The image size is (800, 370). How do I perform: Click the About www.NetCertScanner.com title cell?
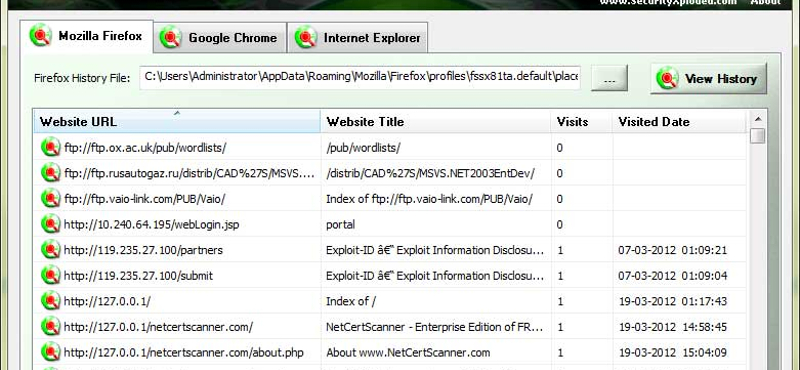coord(408,352)
